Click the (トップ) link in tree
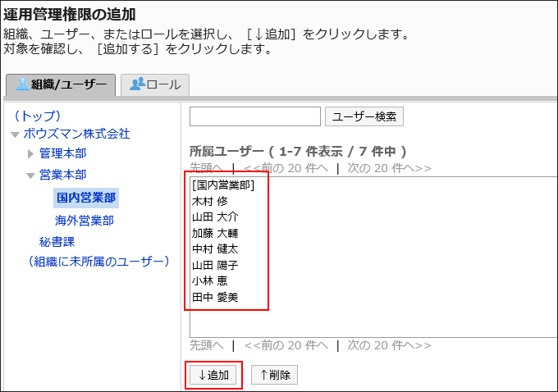558x392 pixels. click(x=38, y=116)
